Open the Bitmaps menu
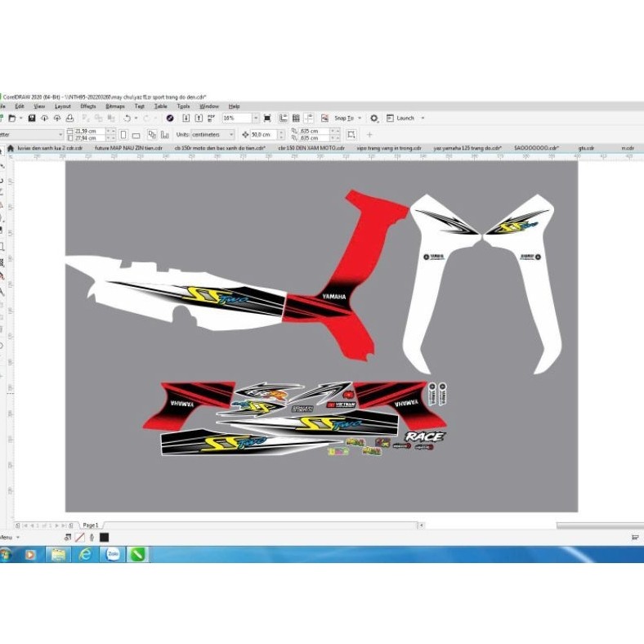The width and height of the screenshot is (644, 644). pyautogui.click(x=115, y=106)
